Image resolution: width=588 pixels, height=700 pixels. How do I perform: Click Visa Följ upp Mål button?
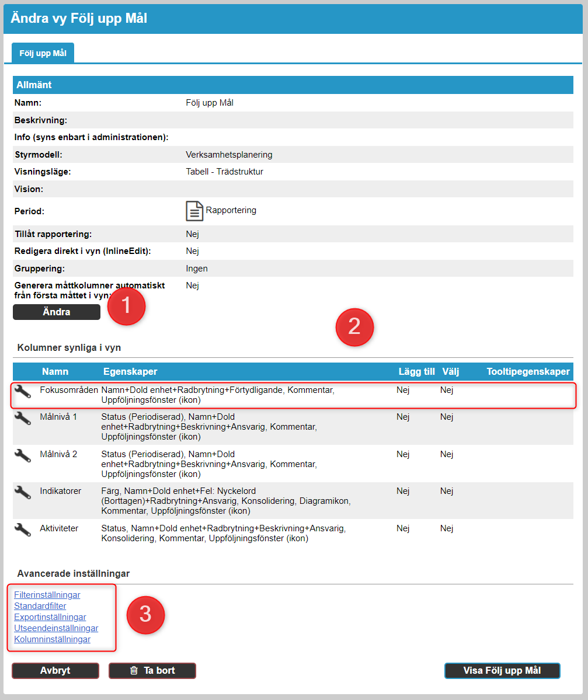tap(502, 671)
